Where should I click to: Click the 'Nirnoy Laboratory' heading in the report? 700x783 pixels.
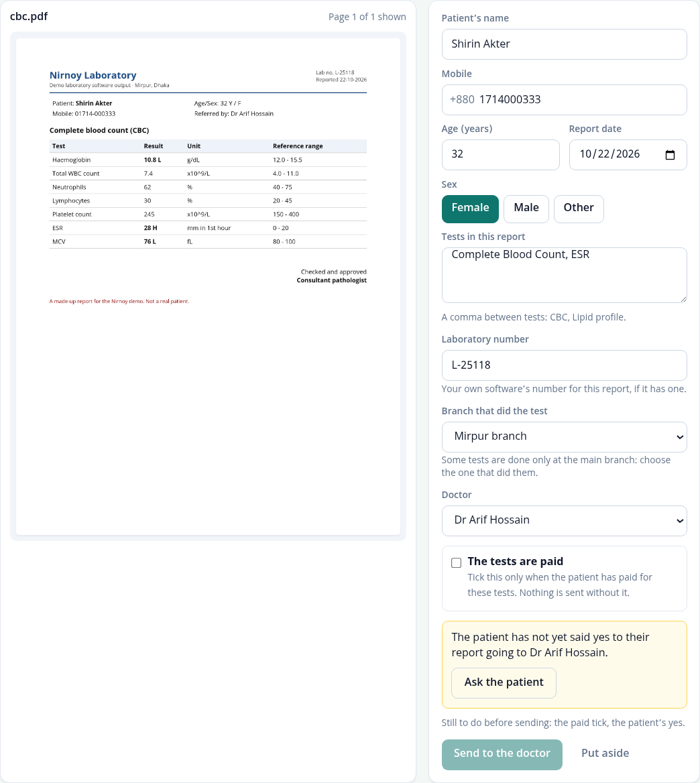pos(93,75)
